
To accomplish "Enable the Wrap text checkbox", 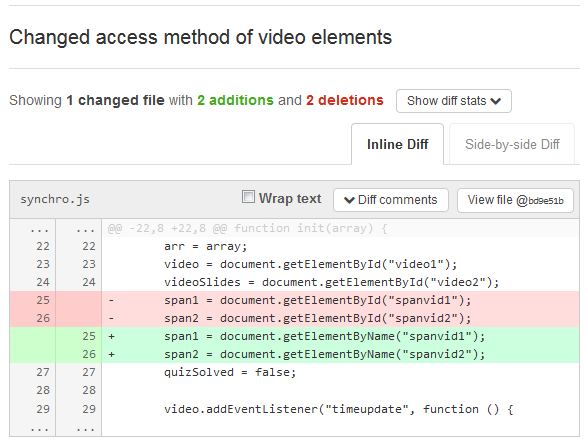I will [248, 197].
